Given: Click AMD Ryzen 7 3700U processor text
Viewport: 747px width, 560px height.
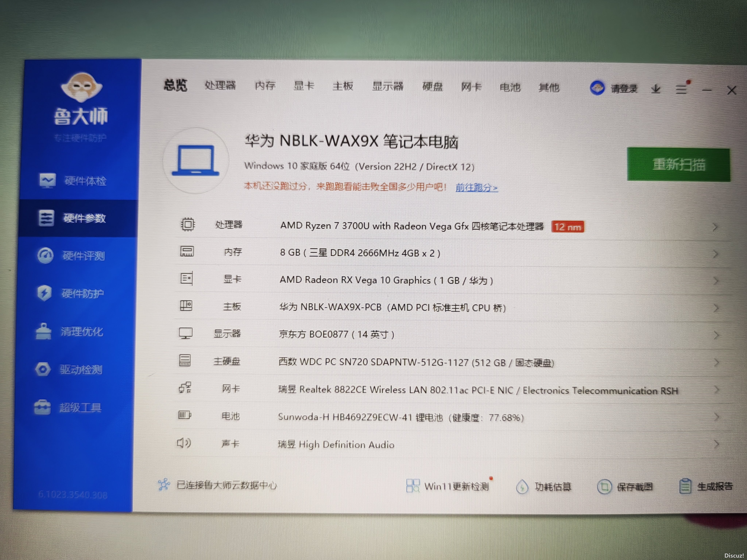Looking at the screenshot, I should (x=412, y=226).
